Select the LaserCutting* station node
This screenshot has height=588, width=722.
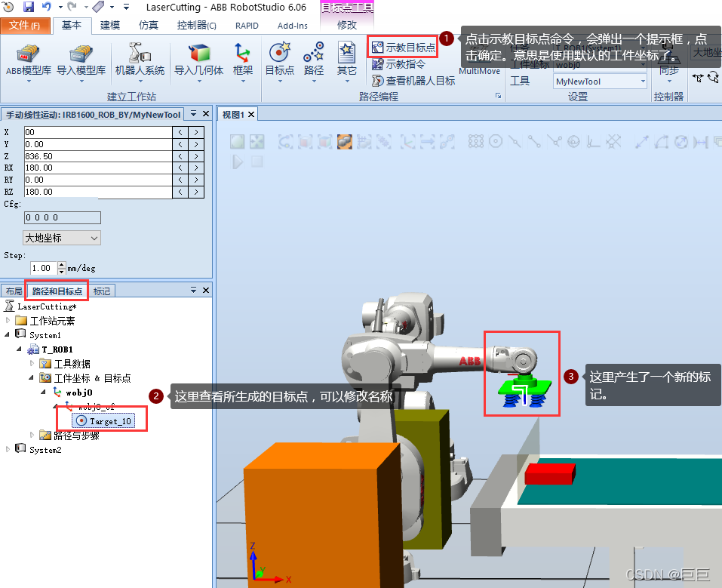tap(47, 306)
